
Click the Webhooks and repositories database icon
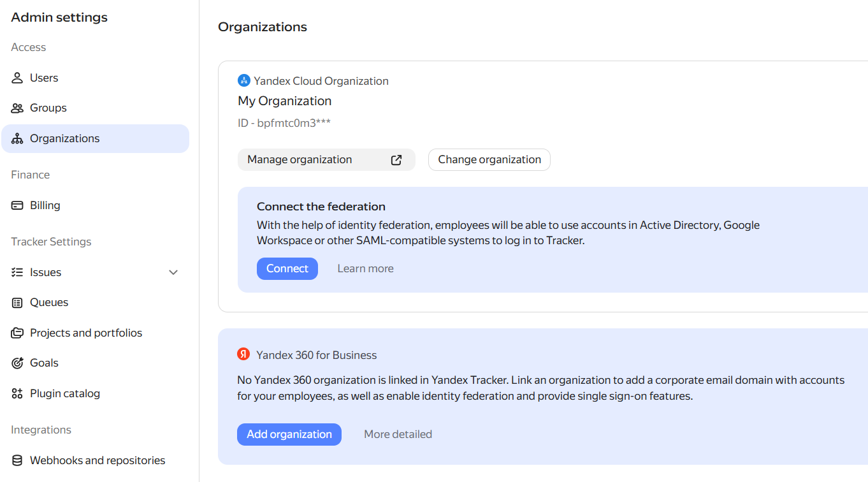coord(18,460)
